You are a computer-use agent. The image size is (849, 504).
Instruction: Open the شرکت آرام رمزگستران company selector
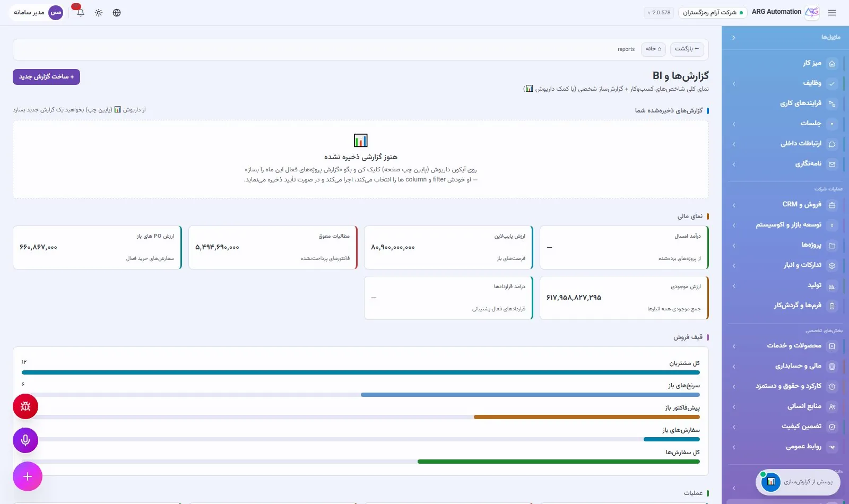coord(713,13)
